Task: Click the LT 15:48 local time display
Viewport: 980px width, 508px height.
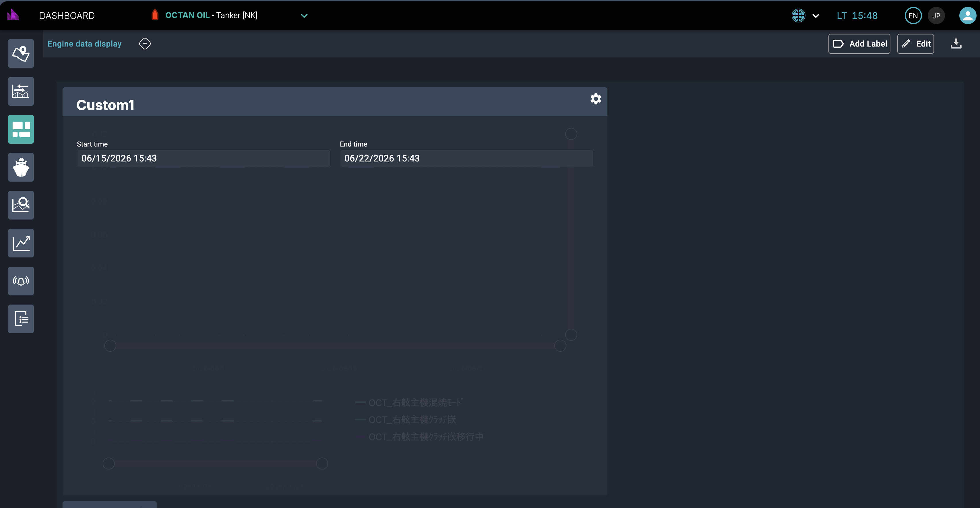Action: [857, 16]
